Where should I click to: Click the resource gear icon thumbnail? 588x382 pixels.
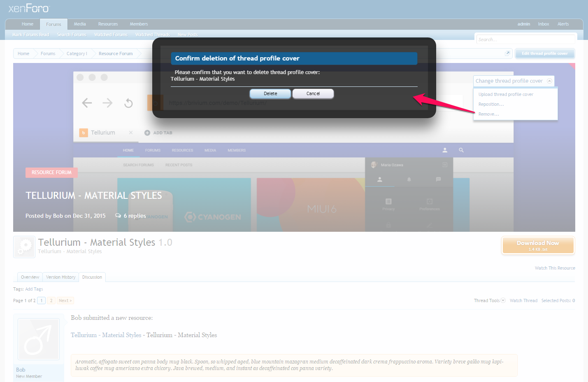pos(24,247)
